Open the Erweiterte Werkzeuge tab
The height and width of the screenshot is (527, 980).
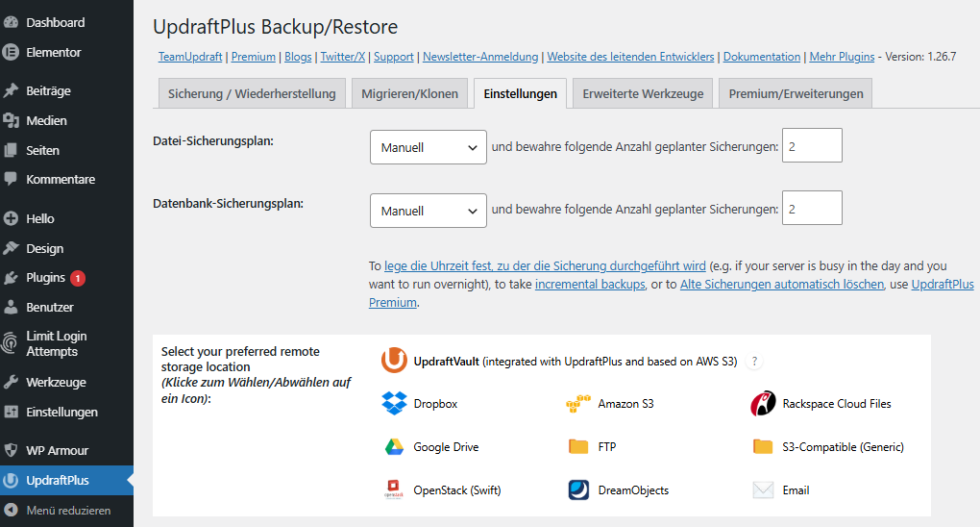click(x=643, y=93)
